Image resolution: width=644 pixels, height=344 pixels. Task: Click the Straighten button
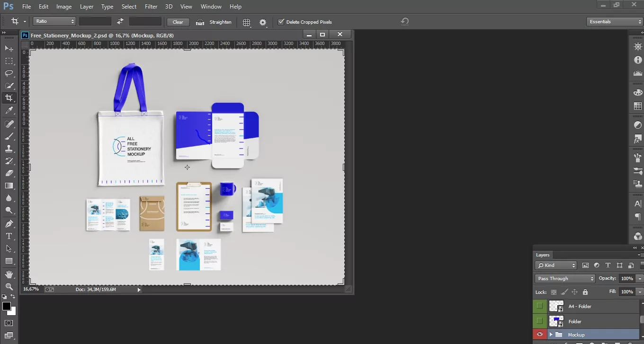tap(214, 22)
